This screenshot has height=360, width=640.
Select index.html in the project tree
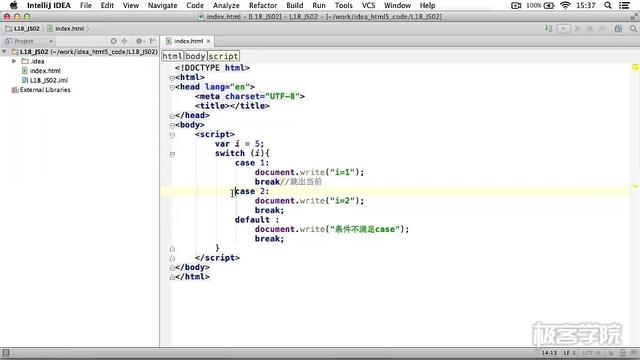pos(45,71)
